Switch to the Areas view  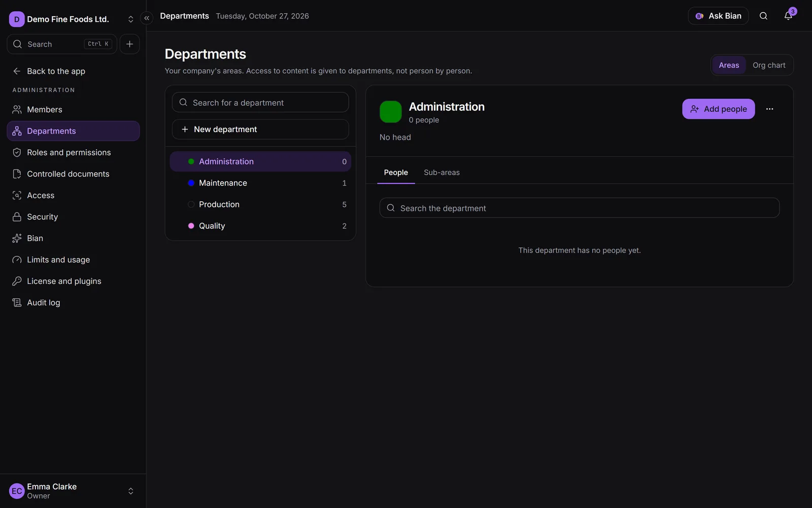729,65
